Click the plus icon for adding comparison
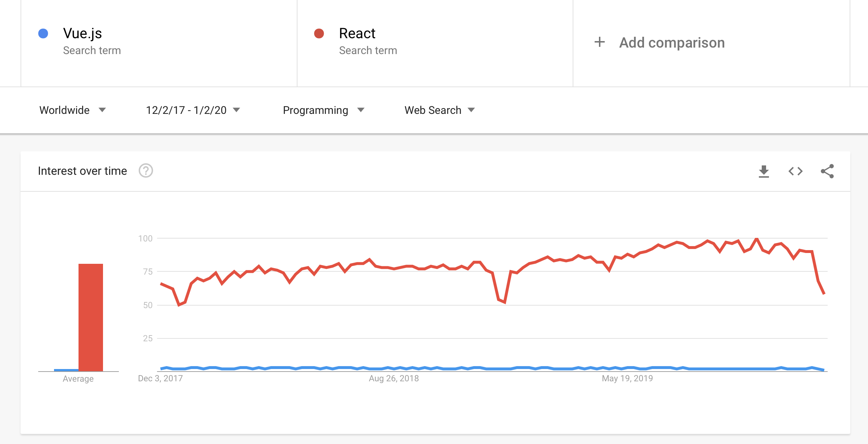This screenshot has width=868, height=444. click(600, 42)
